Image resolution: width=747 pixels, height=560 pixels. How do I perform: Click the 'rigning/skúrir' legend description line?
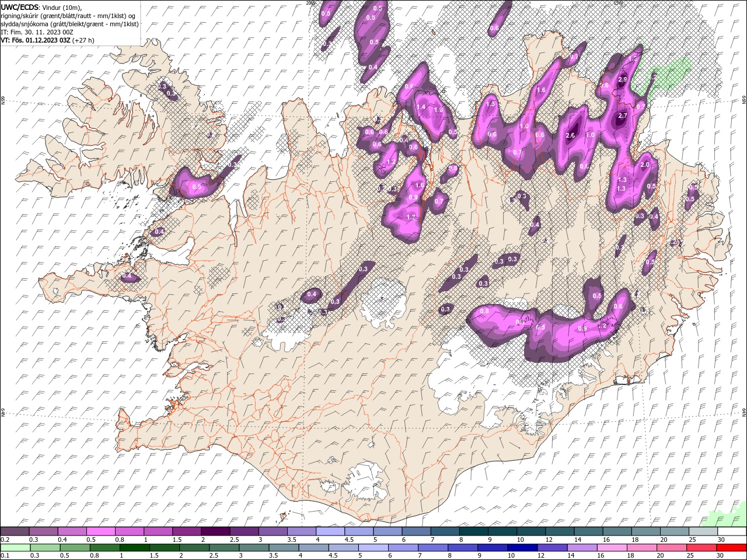click(68, 15)
